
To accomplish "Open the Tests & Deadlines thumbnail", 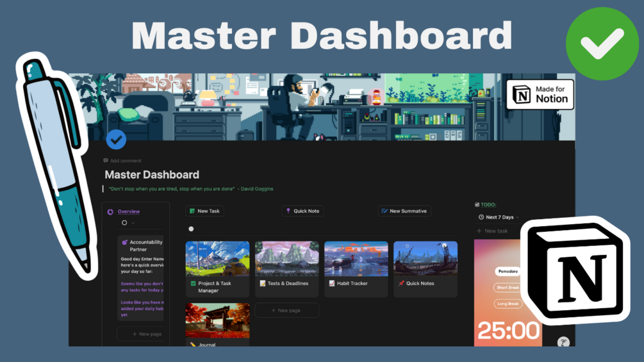I will (286, 259).
